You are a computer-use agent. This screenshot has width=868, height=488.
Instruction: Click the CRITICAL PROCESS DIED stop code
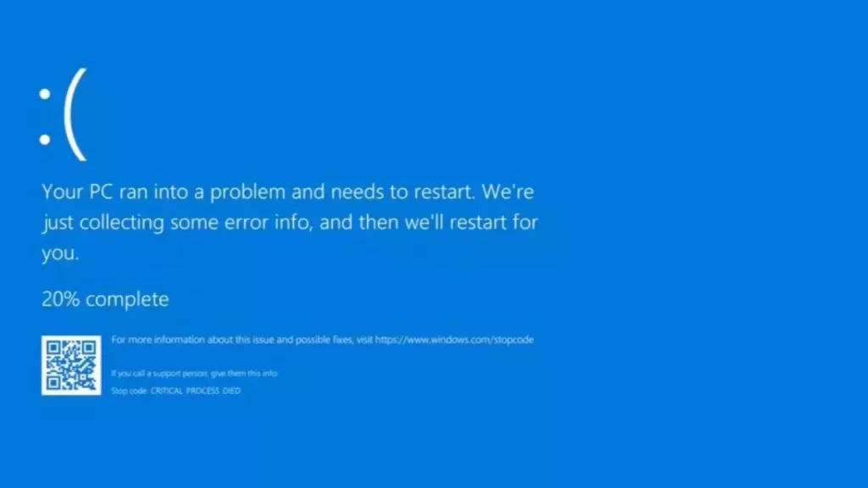(x=196, y=391)
